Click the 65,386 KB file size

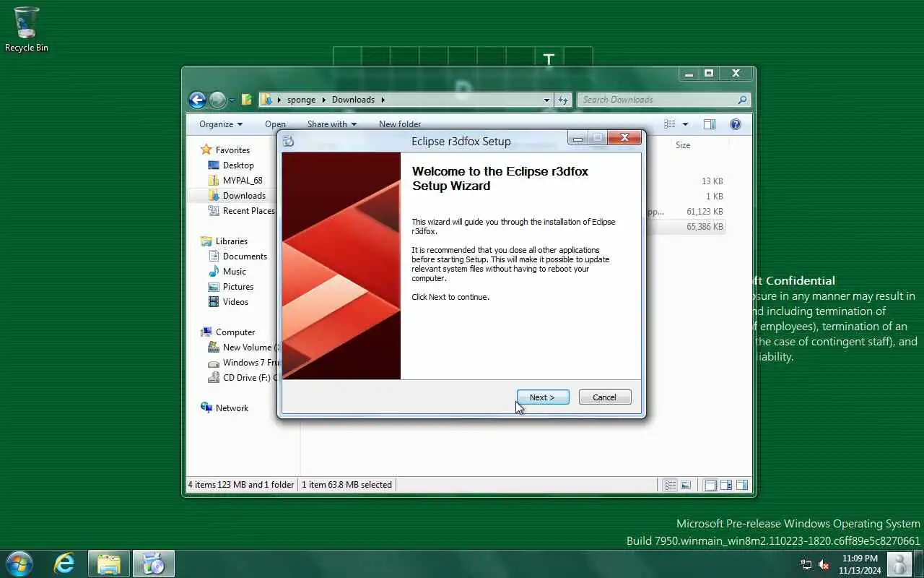coord(705,226)
